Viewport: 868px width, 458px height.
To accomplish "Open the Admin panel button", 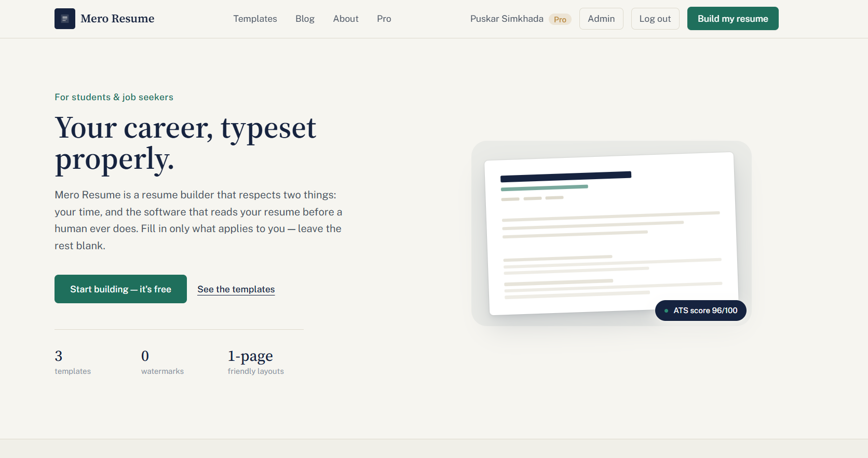I will click(x=601, y=19).
